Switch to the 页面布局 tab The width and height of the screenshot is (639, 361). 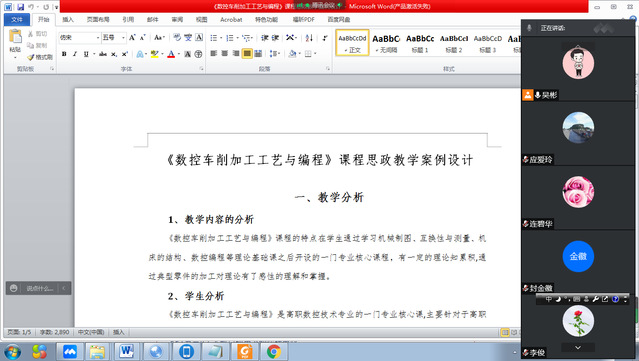coord(98,19)
